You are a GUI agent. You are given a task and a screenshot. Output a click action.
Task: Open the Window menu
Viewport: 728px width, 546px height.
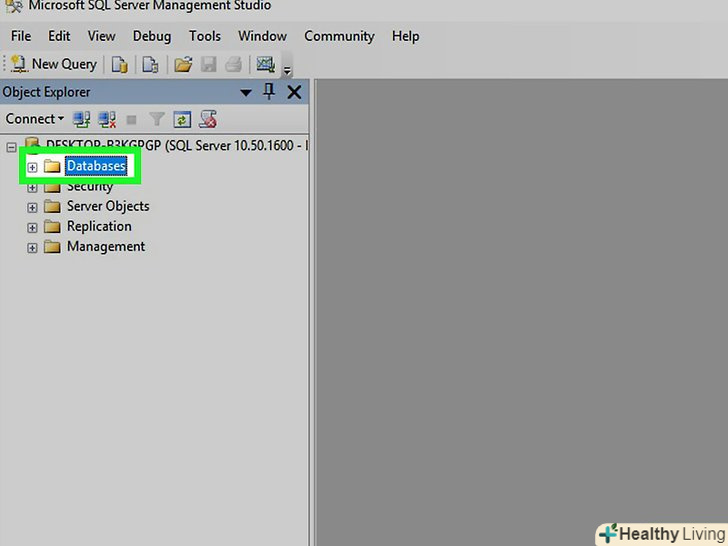262,36
